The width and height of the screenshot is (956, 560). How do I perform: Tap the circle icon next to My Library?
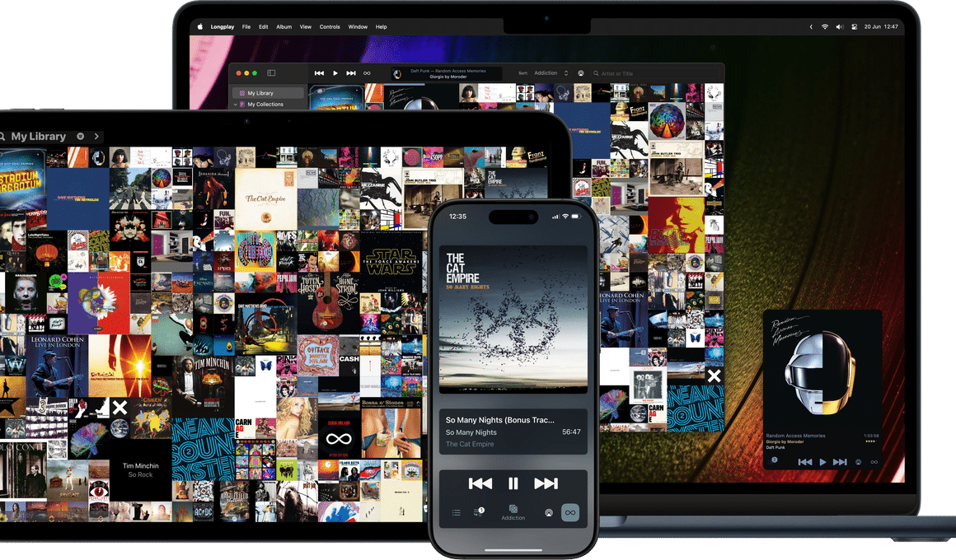(81, 137)
